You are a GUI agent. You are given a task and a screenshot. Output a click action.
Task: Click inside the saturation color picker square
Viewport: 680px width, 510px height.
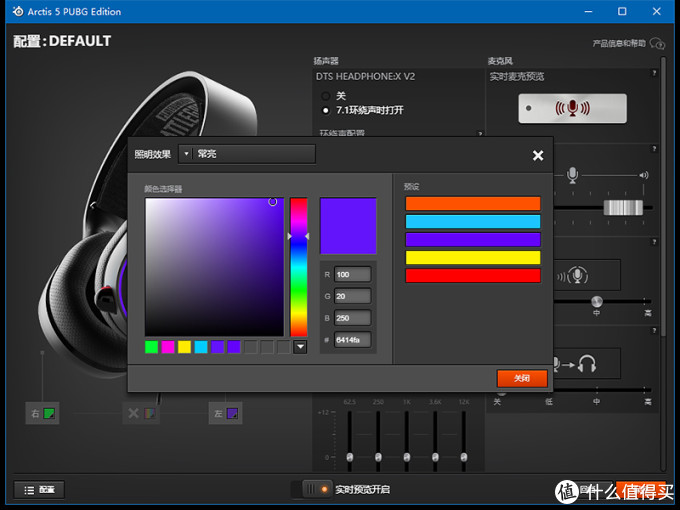(x=214, y=267)
